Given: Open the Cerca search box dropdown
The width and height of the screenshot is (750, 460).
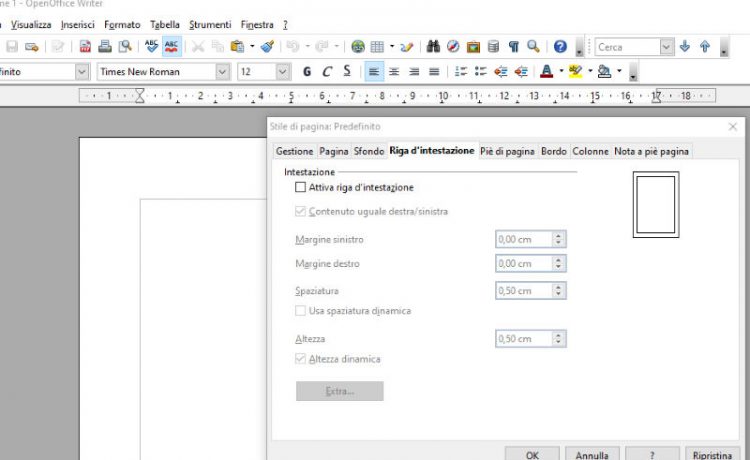Looking at the screenshot, I should tap(666, 47).
